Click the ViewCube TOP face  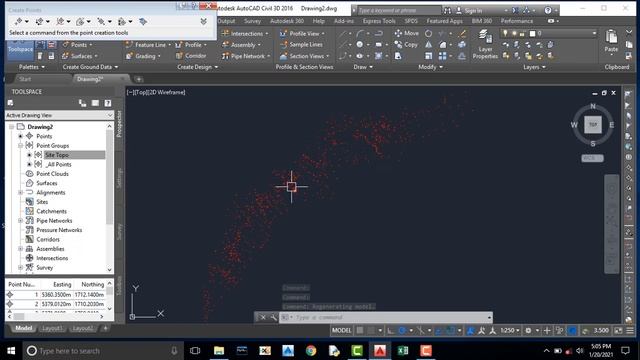(593, 124)
